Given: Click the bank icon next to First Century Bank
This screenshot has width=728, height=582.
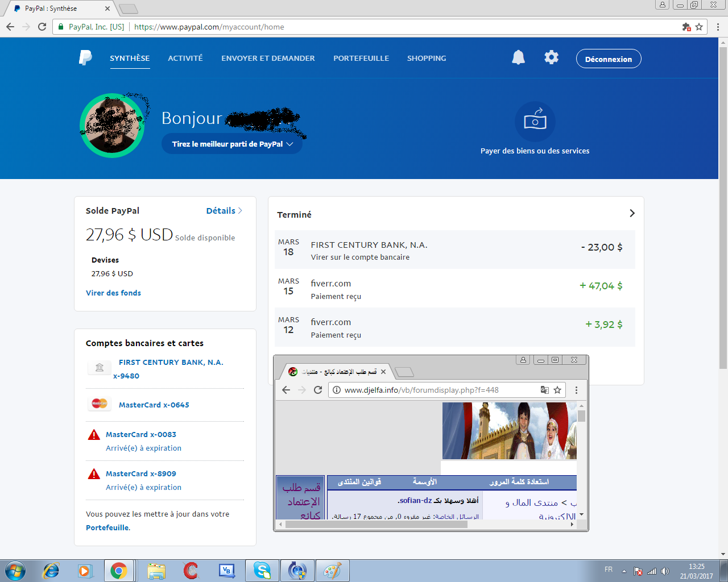Looking at the screenshot, I should point(100,367).
